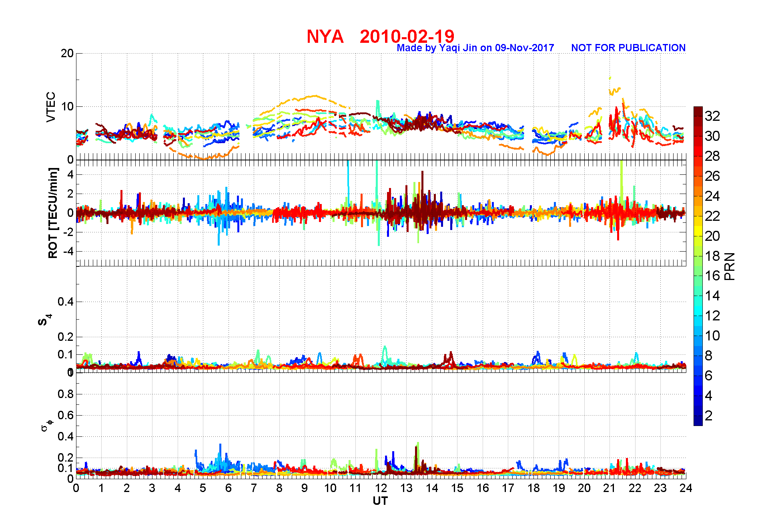Click the dark red top of the PRN colorbar
762x532 pixels.
point(698,111)
